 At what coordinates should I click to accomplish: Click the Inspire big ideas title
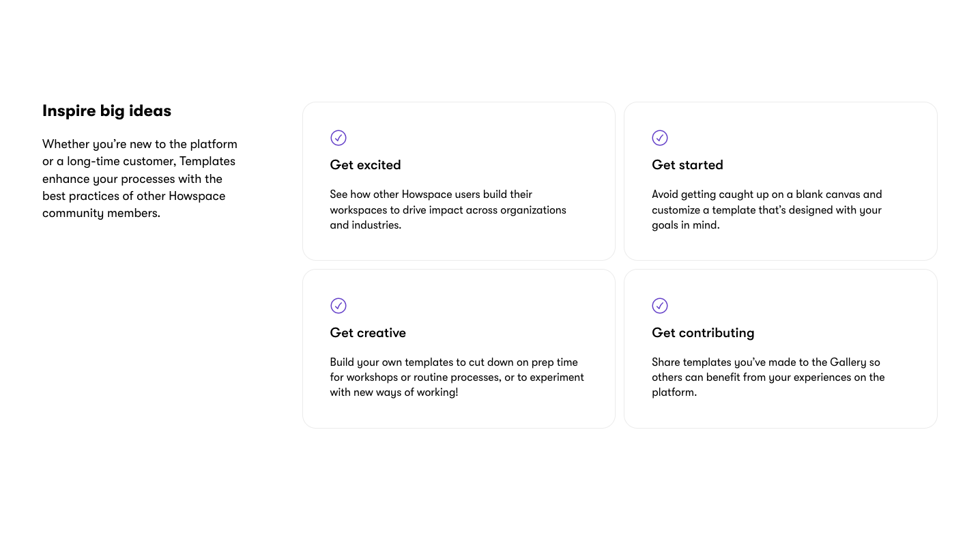(x=106, y=111)
